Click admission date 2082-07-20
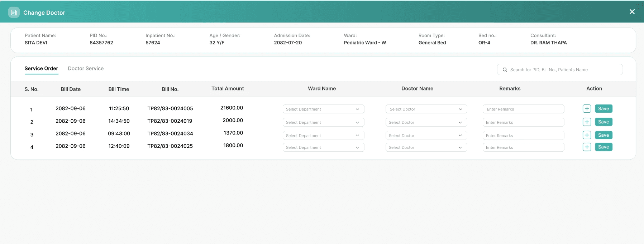Screen dimensions: 644x244 coord(288,43)
